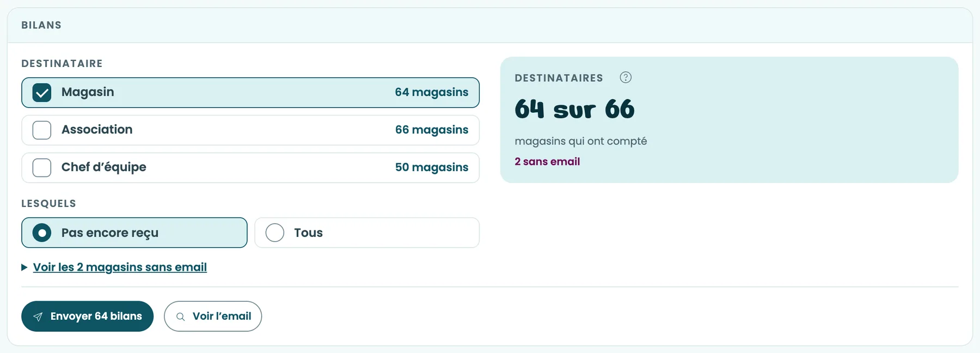This screenshot has height=353, width=980.
Task: Uncheck the Magasin recipient checkbox
Action: click(x=42, y=93)
